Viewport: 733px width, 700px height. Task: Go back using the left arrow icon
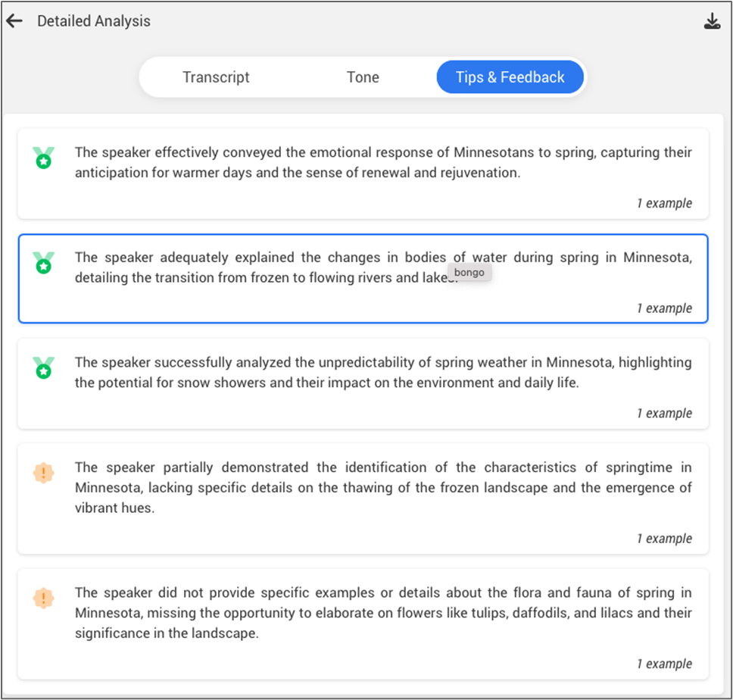(x=14, y=21)
